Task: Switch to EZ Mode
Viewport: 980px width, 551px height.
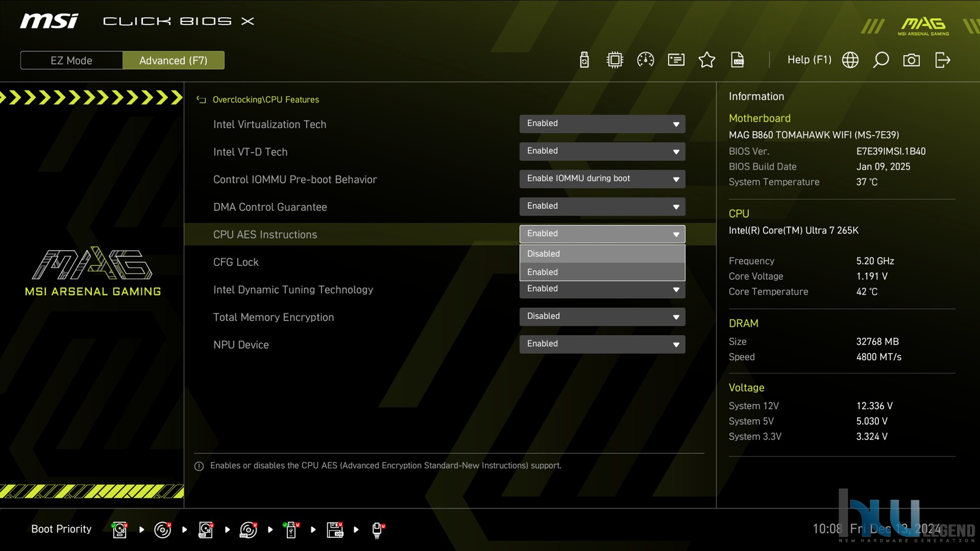Action: [71, 60]
